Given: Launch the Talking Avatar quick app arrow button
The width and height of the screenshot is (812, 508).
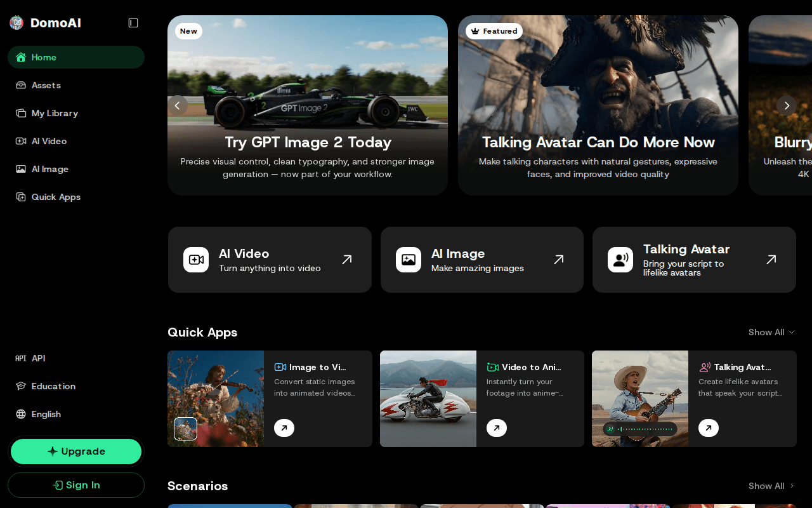Looking at the screenshot, I should pos(709,428).
